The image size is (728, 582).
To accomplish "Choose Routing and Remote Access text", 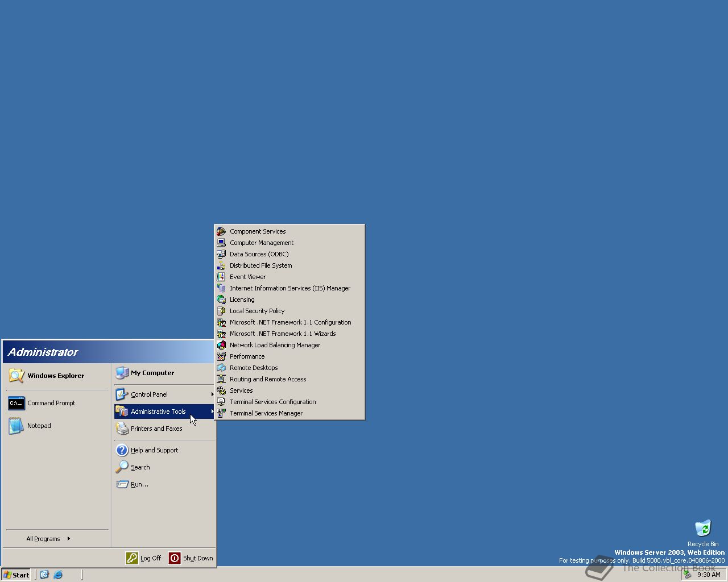I will pyautogui.click(x=268, y=379).
